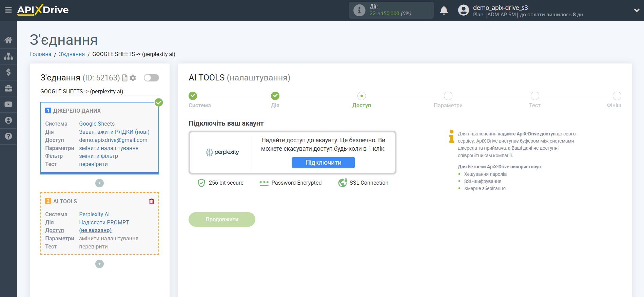The height and width of the screenshot is (297, 644).
Task: Open YouTube video tutorials icon in the sidebar
Action: [x=8, y=104]
